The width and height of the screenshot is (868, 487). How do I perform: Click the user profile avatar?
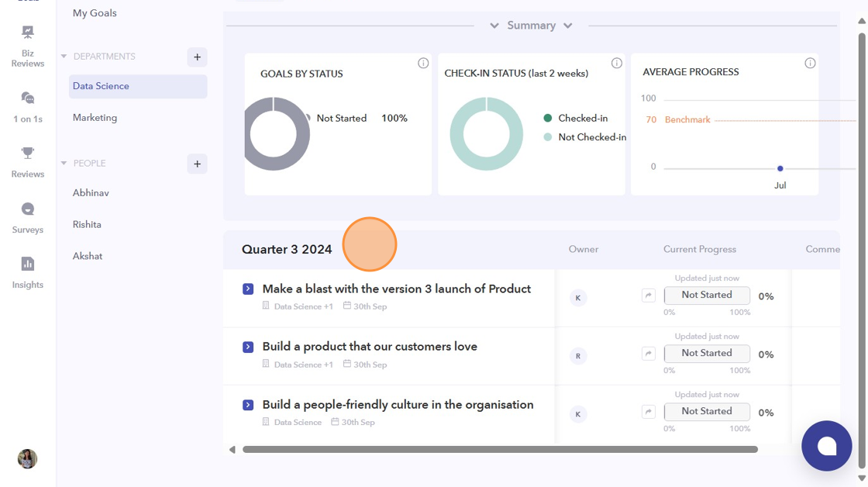coord(27,458)
